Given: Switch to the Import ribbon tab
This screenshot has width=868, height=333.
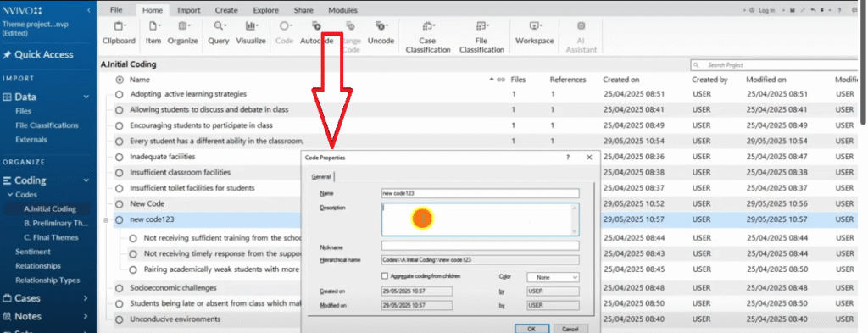Looking at the screenshot, I should point(189,10).
